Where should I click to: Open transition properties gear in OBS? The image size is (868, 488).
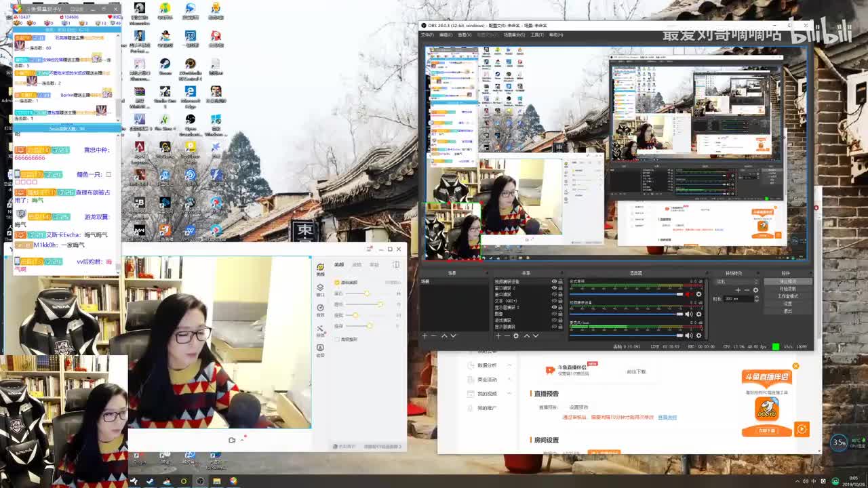point(756,290)
